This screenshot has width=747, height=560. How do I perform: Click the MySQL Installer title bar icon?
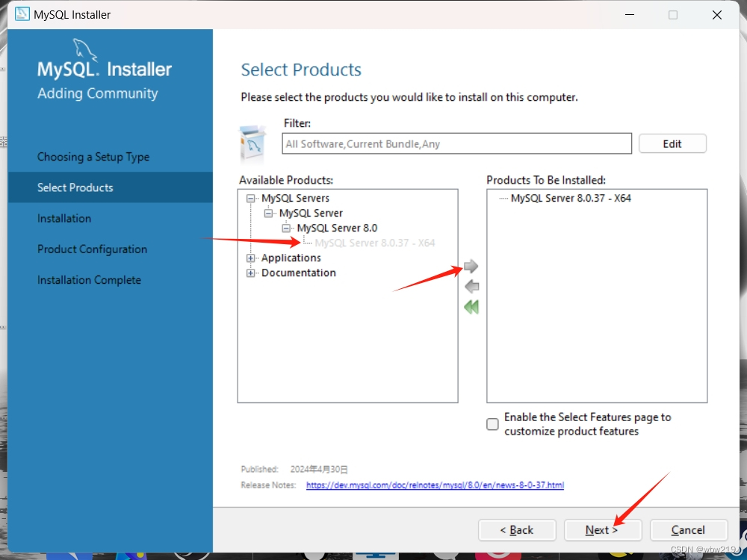tap(22, 14)
